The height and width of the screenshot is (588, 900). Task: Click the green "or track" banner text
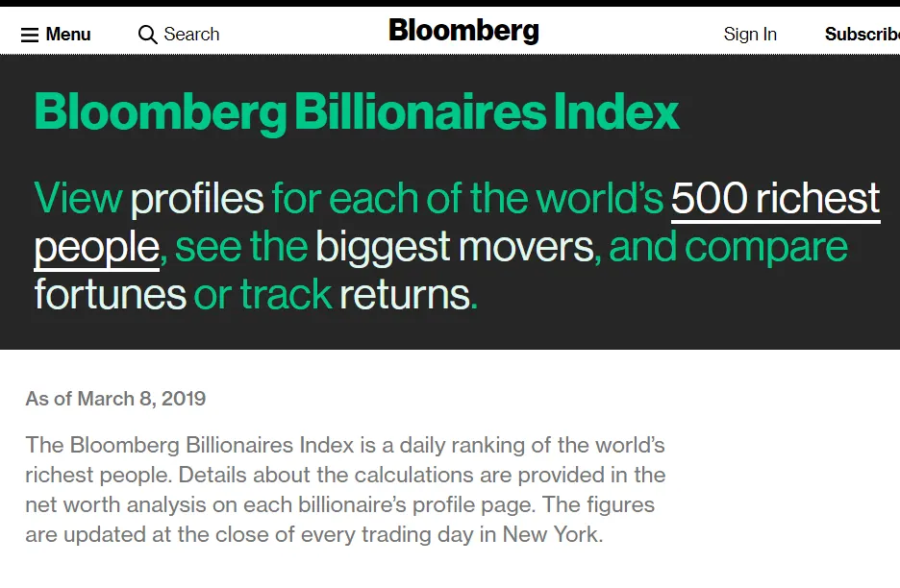point(262,294)
